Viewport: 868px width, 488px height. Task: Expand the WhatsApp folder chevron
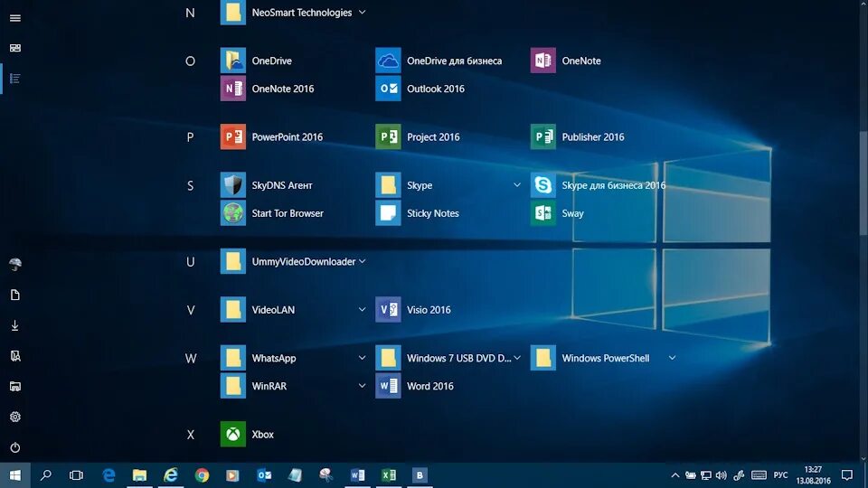362,358
